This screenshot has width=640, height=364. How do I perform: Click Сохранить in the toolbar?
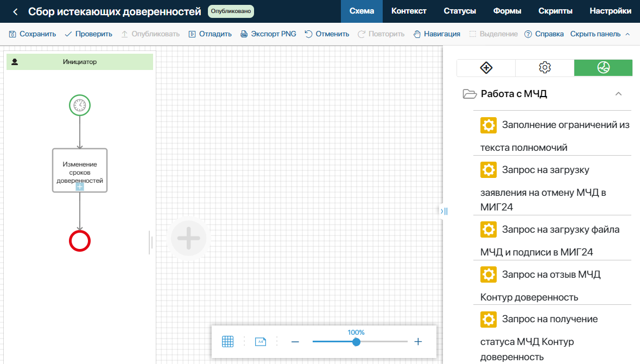pyautogui.click(x=32, y=34)
